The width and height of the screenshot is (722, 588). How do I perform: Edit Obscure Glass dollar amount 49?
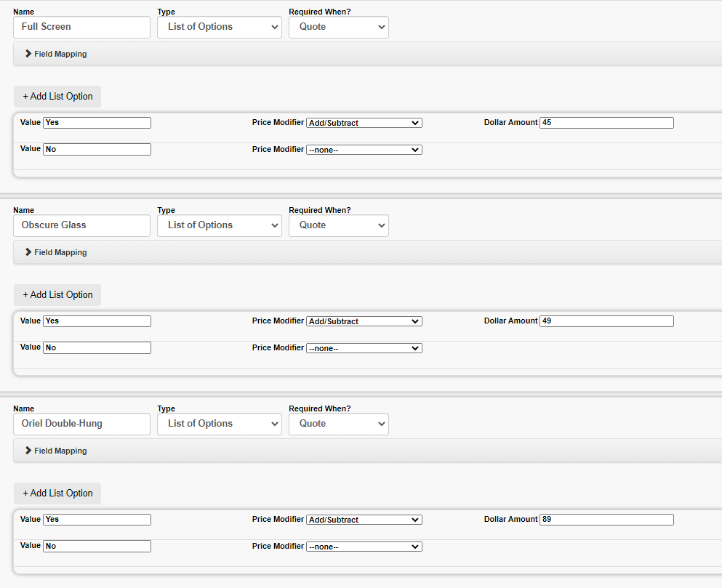[606, 321]
